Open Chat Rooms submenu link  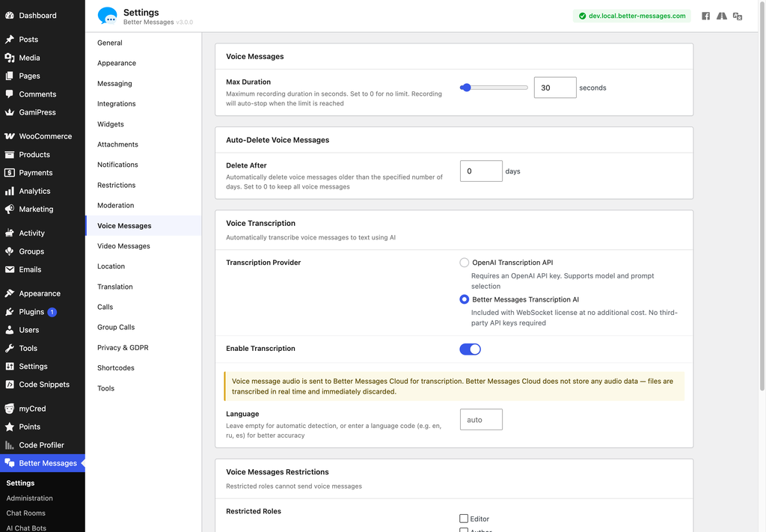(26, 513)
